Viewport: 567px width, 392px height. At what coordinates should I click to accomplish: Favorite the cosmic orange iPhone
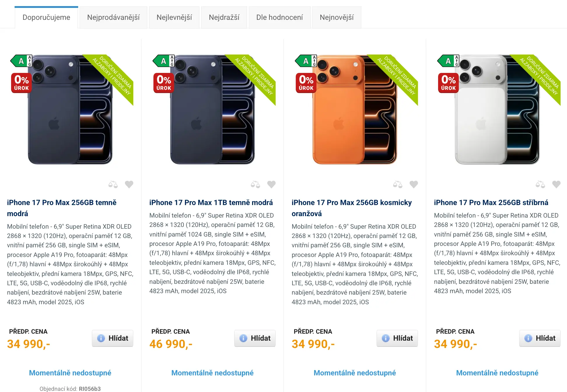[414, 184]
